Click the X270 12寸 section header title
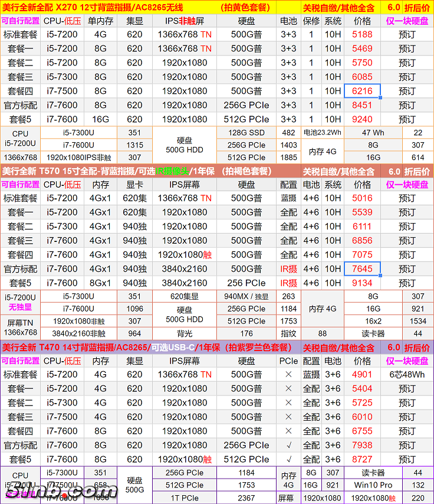This screenshot has height=504, width=434. (93, 7)
